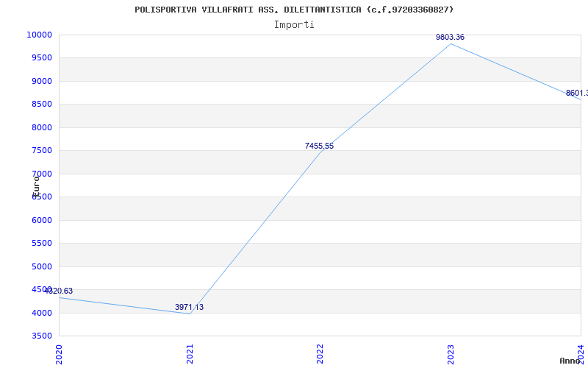Click the 7455.55 data label
The image size is (588, 368).
point(319,146)
